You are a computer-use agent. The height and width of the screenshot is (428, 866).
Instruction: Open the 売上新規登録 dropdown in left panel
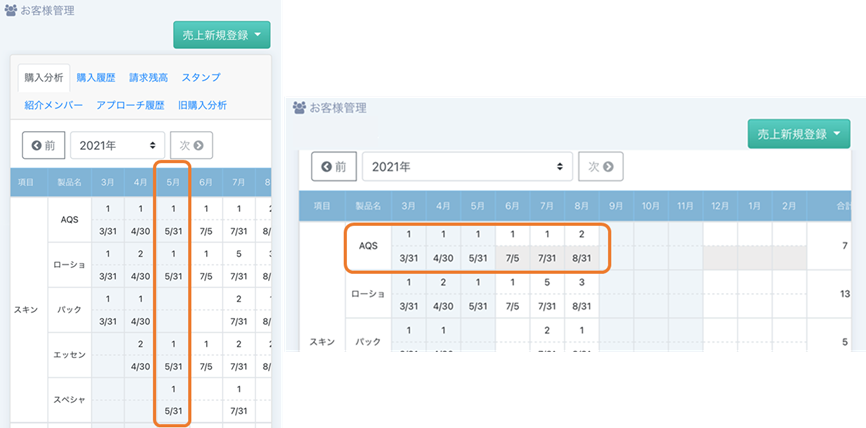coord(221,35)
